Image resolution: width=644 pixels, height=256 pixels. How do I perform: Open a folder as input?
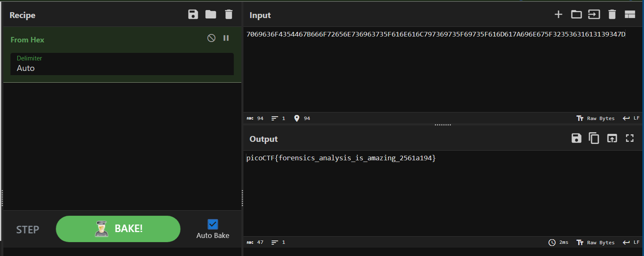pyautogui.click(x=576, y=15)
